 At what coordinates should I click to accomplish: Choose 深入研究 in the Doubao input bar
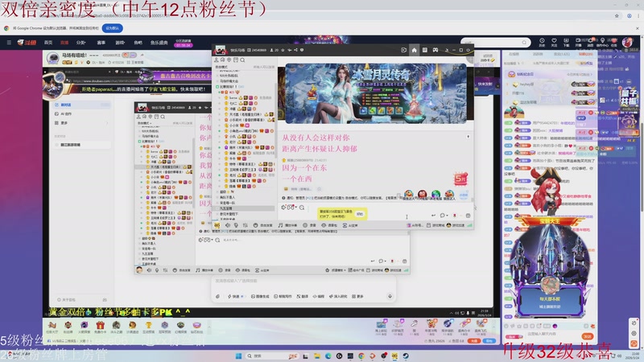[x=337, y=296]
